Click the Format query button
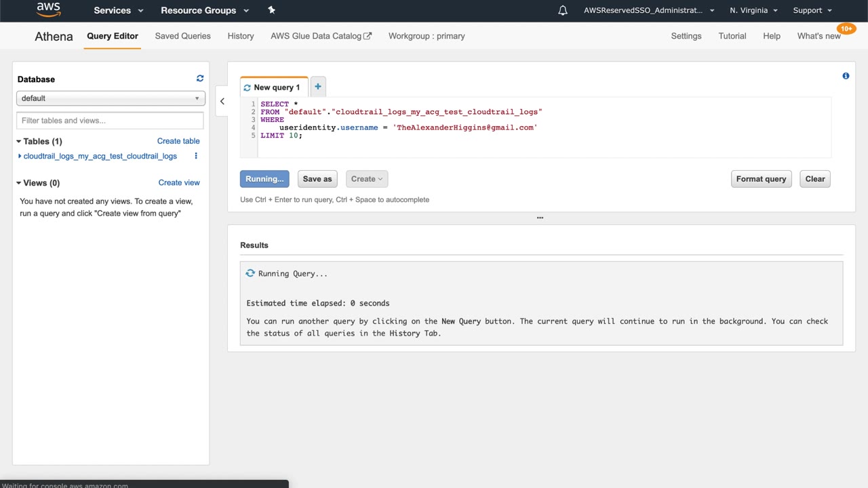Screen dimensions: 868x488 (761, 179)
